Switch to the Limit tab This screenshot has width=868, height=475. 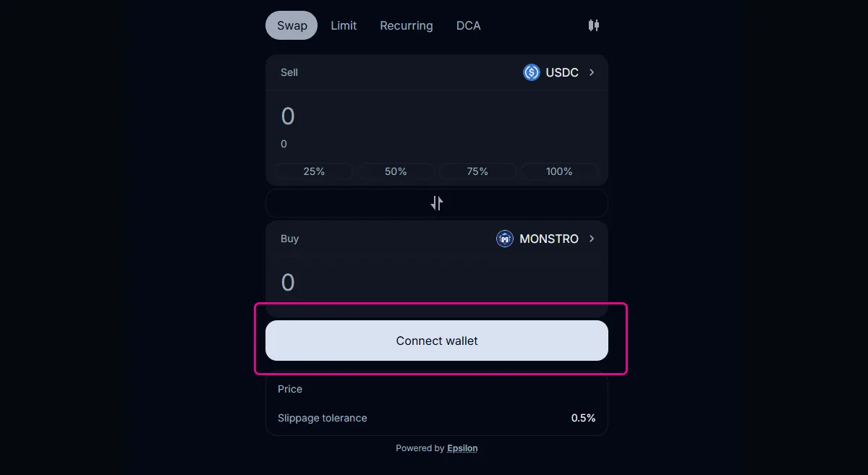coord(344,25)
